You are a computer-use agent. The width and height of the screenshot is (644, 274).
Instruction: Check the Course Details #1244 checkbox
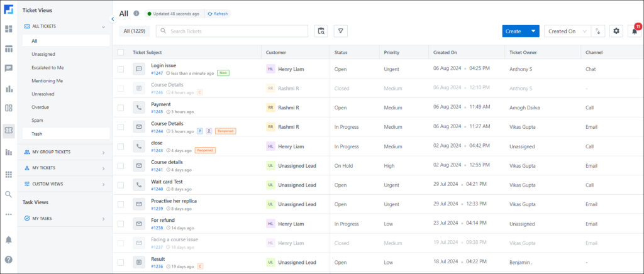point(121,127)
